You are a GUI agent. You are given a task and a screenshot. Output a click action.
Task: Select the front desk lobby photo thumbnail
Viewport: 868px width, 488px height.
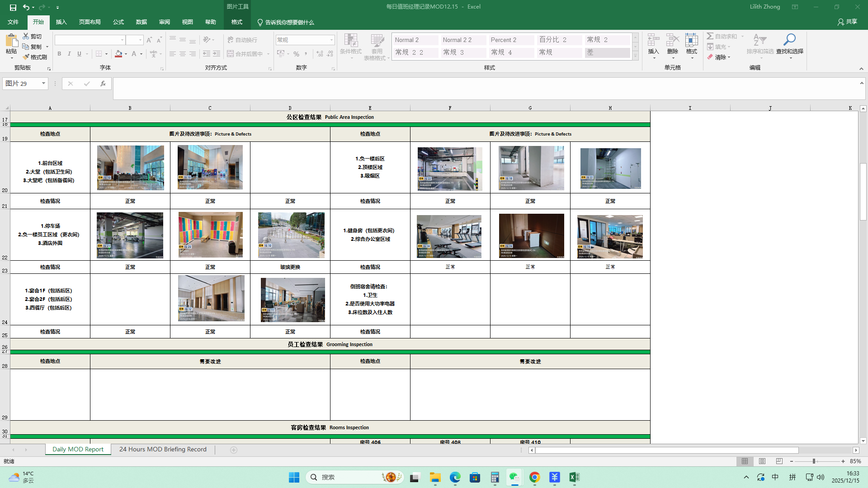tap(131, 168)
